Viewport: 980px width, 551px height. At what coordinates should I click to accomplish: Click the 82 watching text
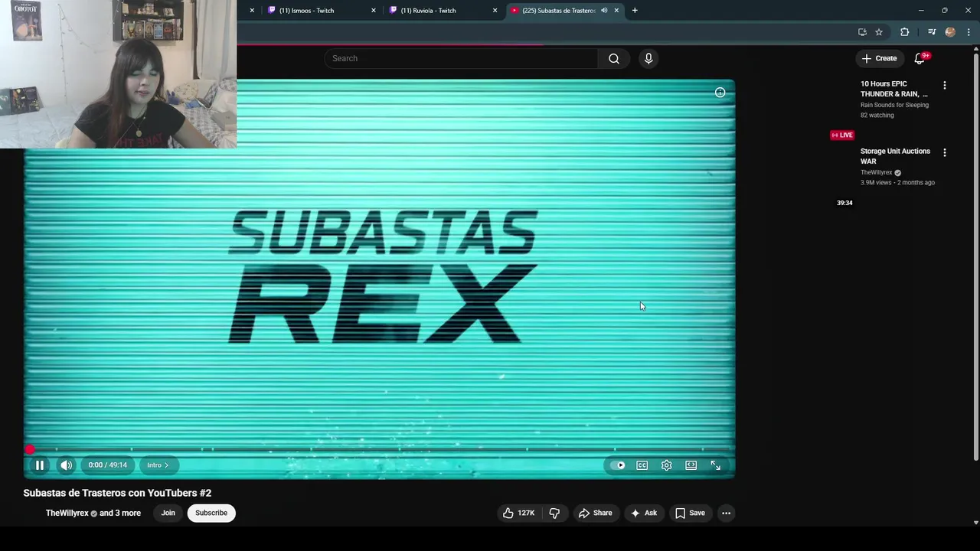pos(877,116)
